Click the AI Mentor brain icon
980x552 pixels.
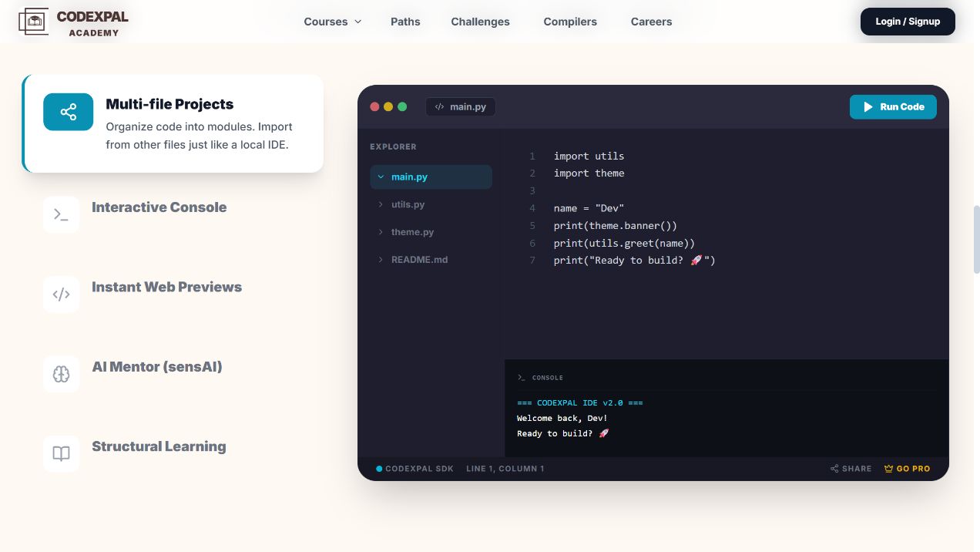[62, 374]
